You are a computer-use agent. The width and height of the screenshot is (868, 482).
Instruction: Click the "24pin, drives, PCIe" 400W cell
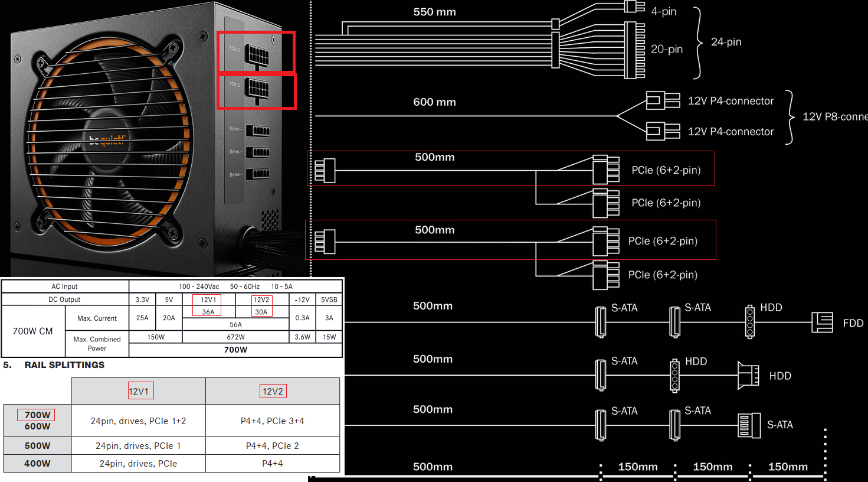click(138, 464)
